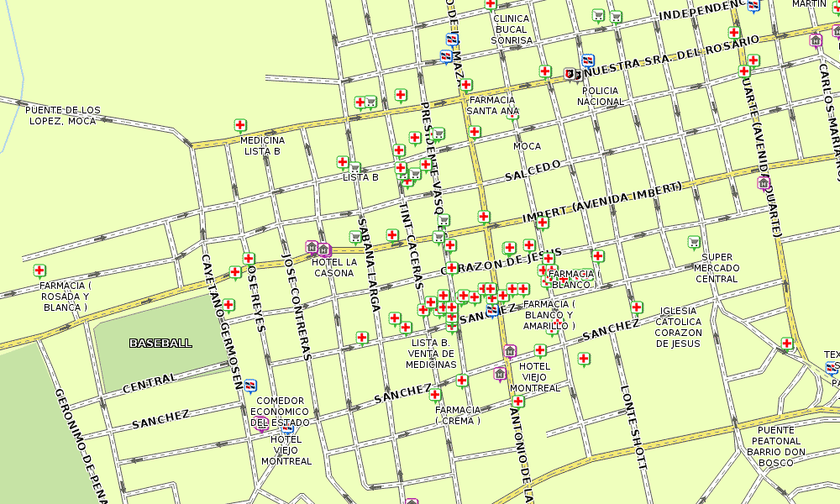840x504 pixels.
Task: Select the pharmacy icon near Farmacia Santa Ana
Action: tap(465, 85)
